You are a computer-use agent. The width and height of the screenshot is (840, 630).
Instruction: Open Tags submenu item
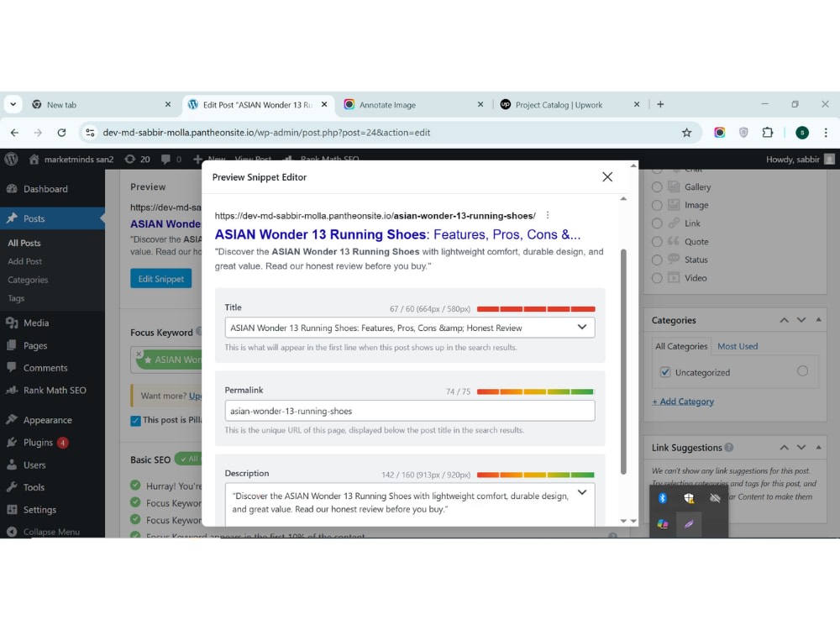16,298
